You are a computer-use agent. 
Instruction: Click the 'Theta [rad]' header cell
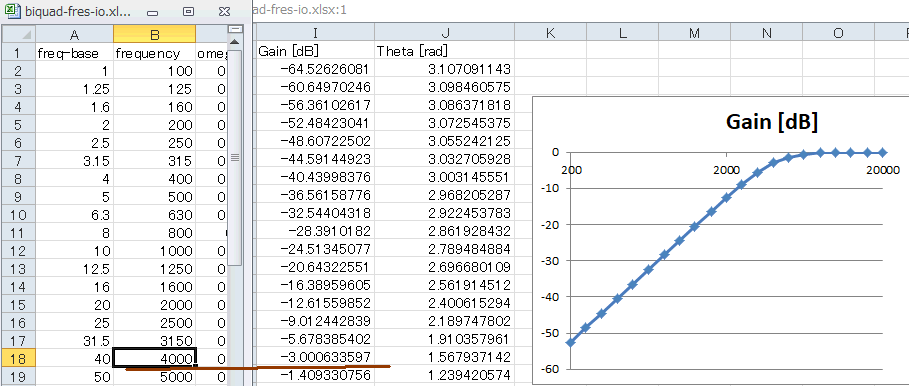[x=444, y=51]
